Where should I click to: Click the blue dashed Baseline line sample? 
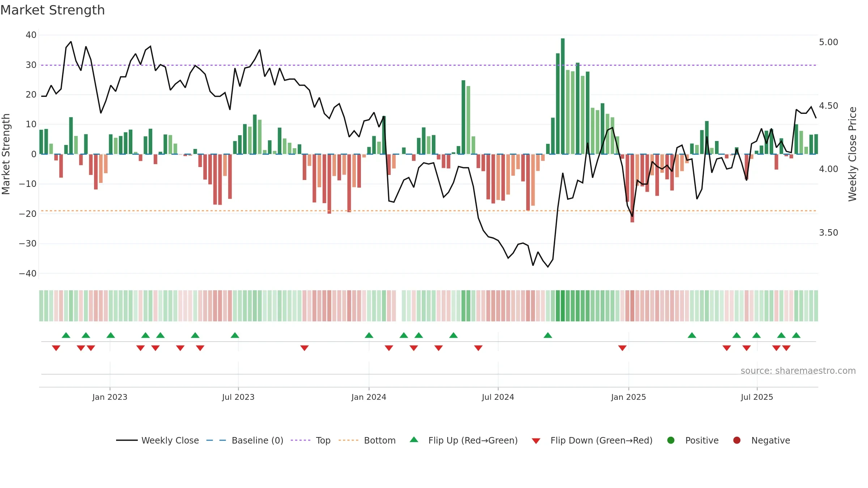tap(216, 440)
